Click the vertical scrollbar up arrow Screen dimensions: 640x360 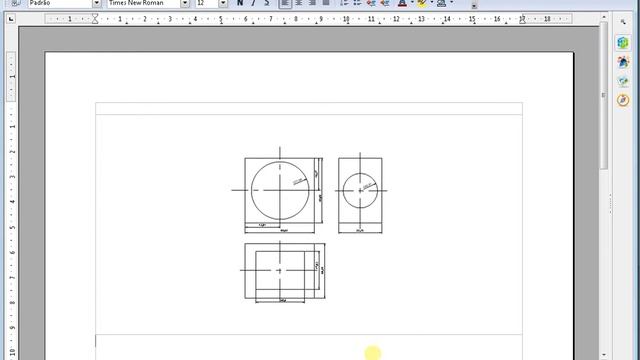604,17
